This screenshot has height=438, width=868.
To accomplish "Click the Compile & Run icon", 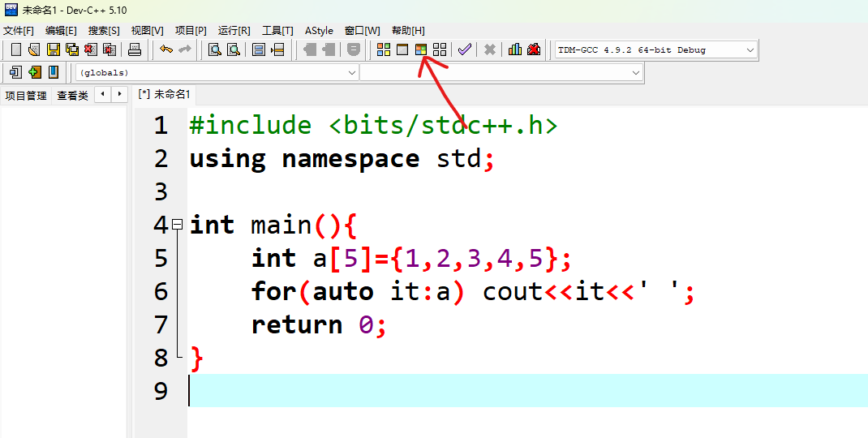I will click(420, 49).
